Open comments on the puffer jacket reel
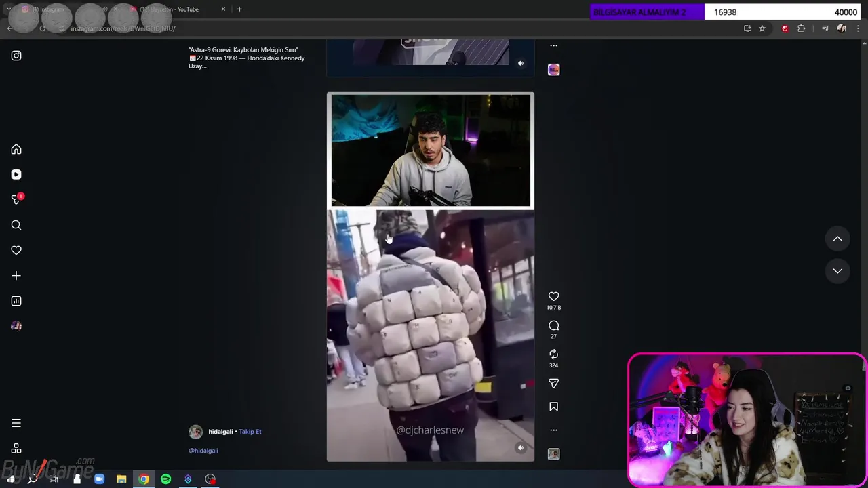Viewport: 868px width, 488px height. click(x=553, y=325)
